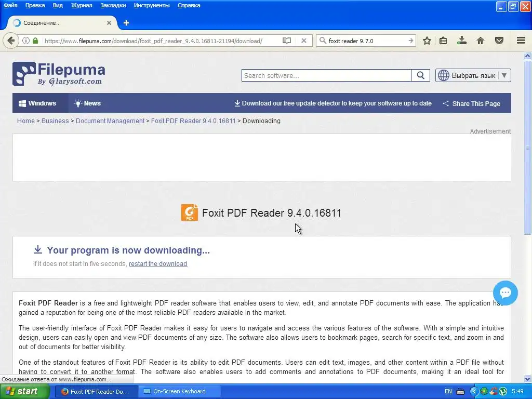532x399 pixels.
Task: Open the News section in site navbar
Action: tap(88, 103)
